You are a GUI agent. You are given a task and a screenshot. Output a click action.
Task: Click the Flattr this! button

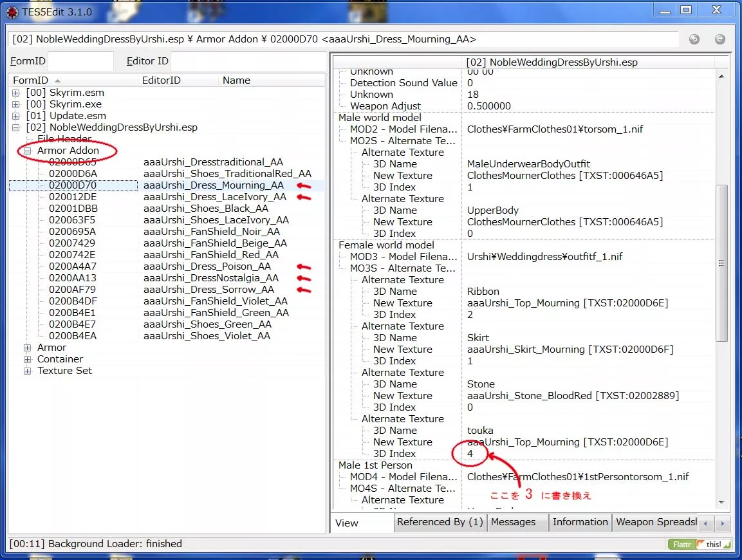[700, 545]
